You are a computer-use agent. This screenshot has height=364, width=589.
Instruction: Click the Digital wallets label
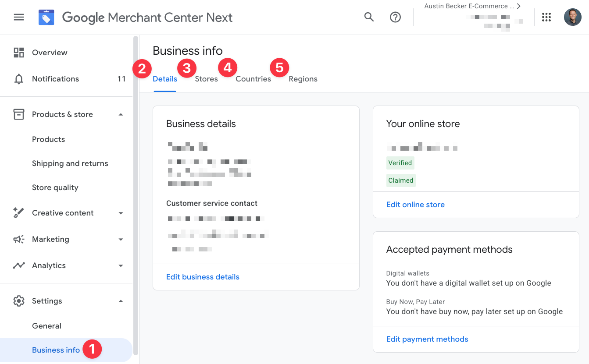coord(408,273)
